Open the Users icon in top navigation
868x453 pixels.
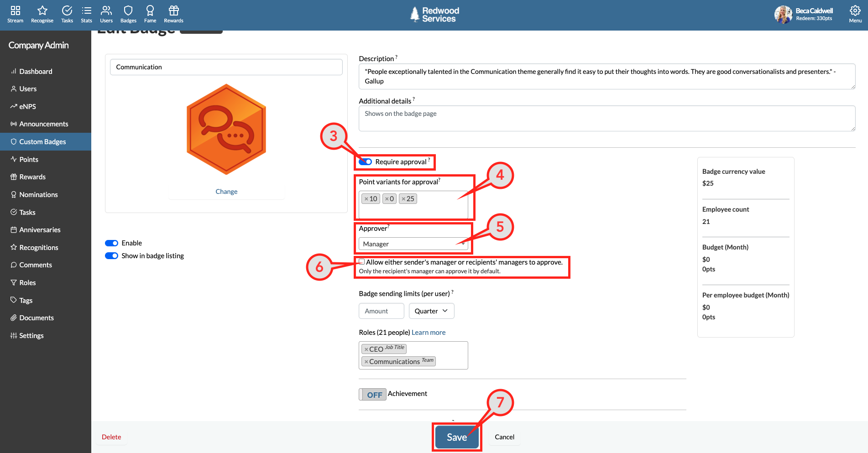point(106,14)
